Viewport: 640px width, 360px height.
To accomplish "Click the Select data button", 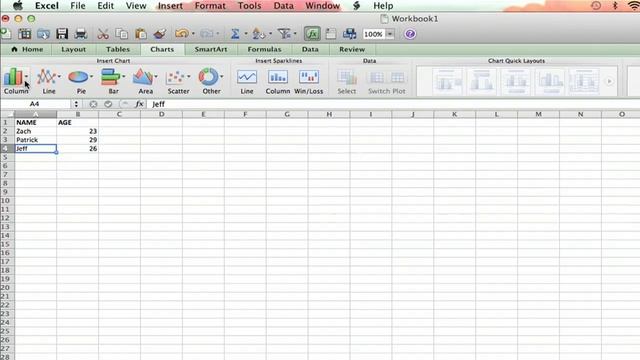I will point(347,82).
